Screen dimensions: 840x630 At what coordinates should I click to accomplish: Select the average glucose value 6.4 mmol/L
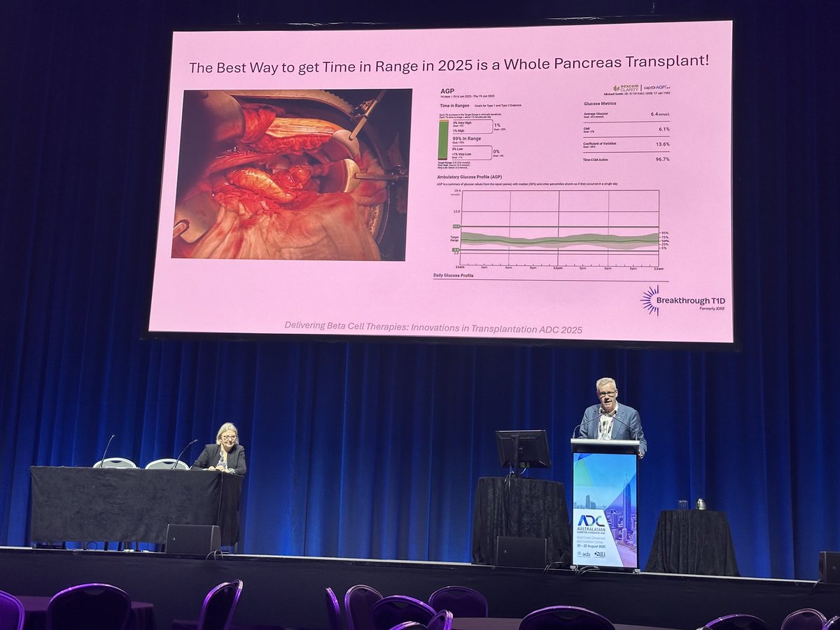point(660,113)
